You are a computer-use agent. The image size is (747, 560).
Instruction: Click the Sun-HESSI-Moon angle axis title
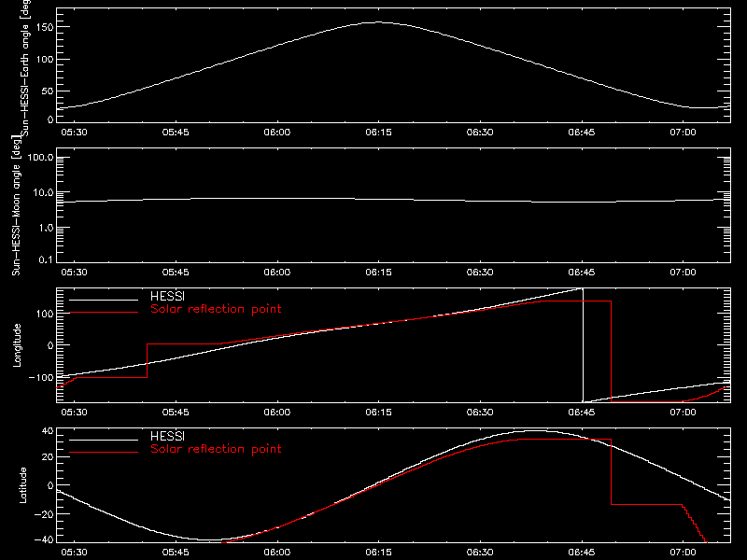[17, 205]
